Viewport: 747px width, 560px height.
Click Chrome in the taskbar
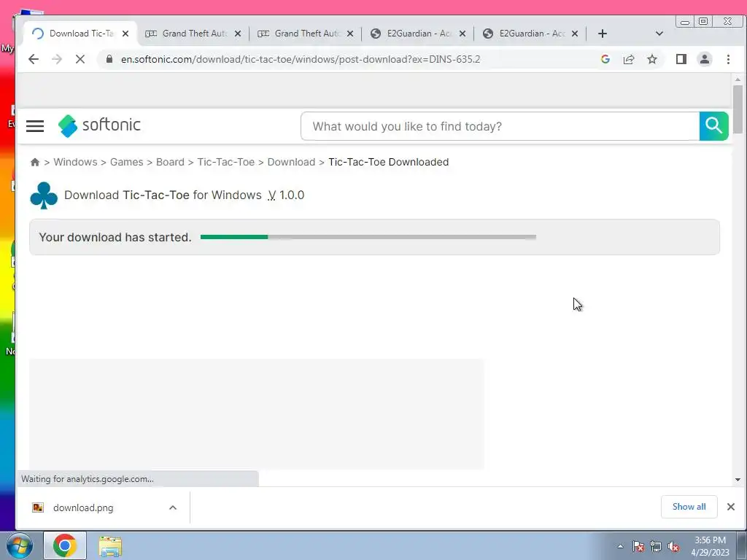(65, 545)
